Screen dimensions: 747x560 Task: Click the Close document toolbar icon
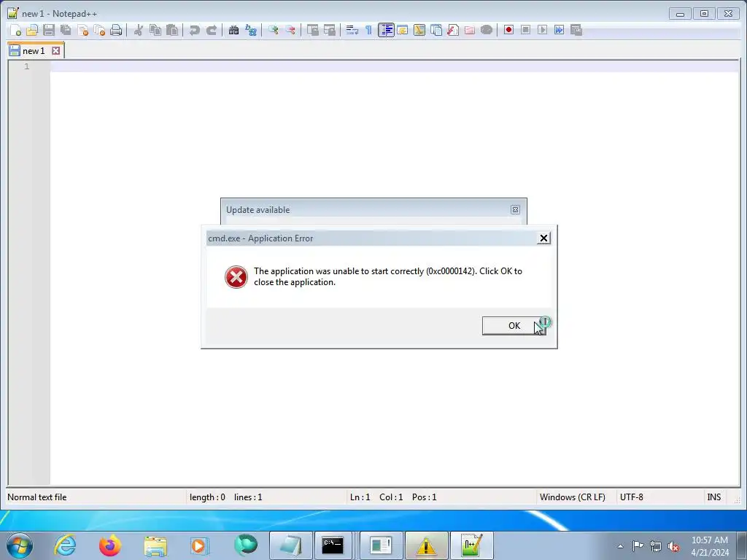point(82,30)
